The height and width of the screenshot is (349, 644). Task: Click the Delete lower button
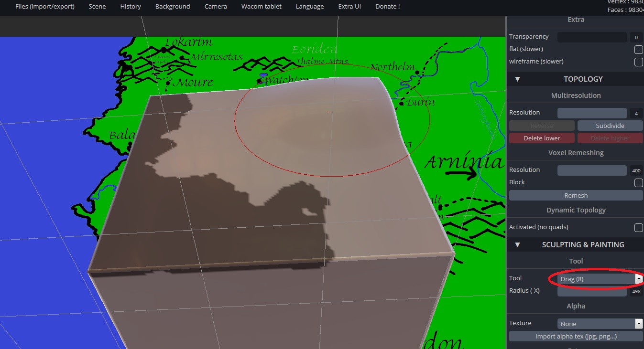[542, 138]
